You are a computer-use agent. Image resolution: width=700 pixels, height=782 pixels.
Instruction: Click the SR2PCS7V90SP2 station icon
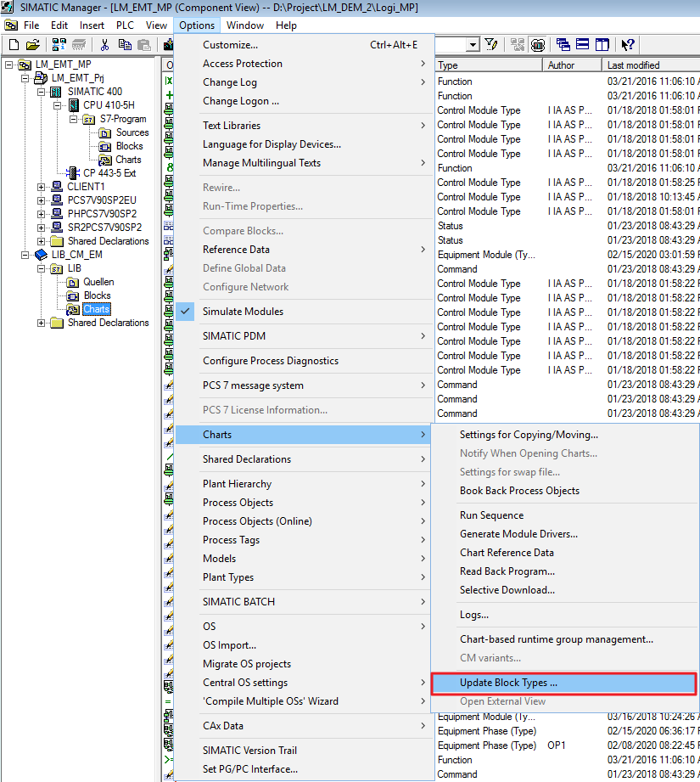click(x=58, y=228)
